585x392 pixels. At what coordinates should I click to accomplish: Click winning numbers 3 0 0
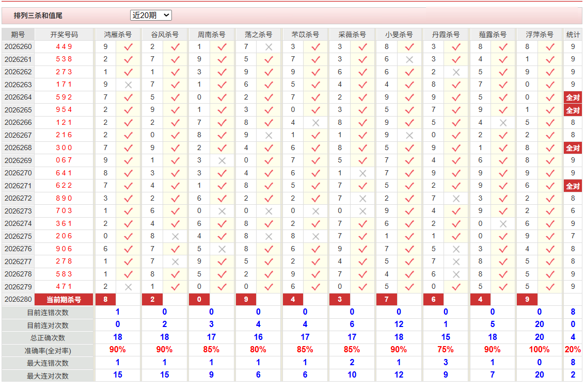[x=64, y=149]
